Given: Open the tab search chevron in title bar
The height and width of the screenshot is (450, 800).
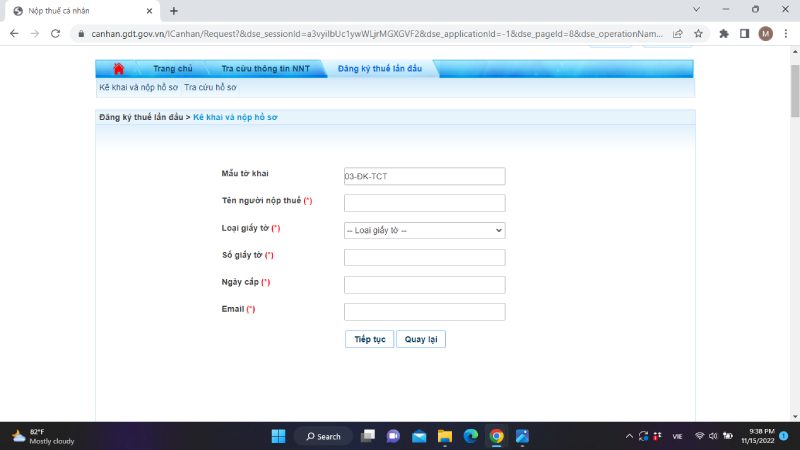Looking at the screenshot, I should point(696,10).
